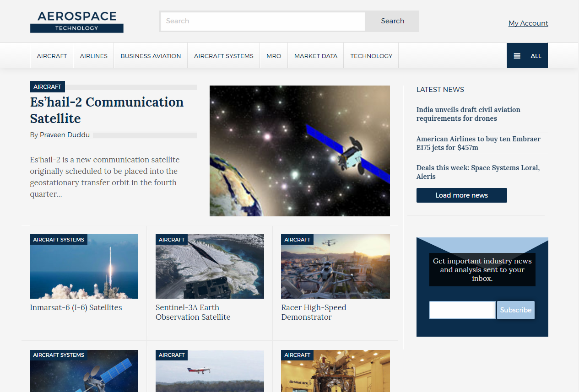This screenshot has height=392, width=579.
Task: Open the MARKET DATA navigation item
Action: [x=316, y=56]
